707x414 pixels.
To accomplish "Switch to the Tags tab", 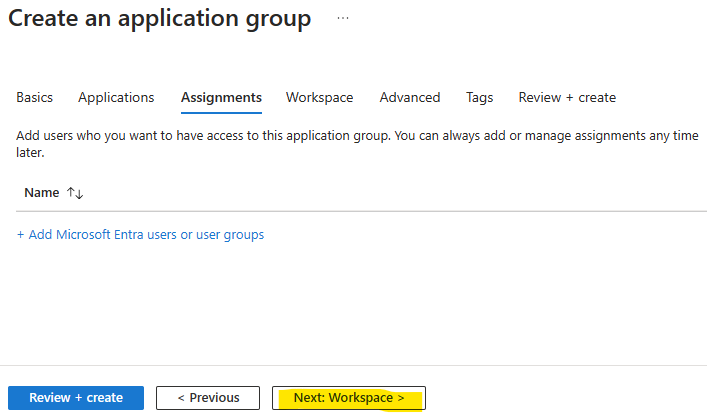I will click(x=479, y=97).
